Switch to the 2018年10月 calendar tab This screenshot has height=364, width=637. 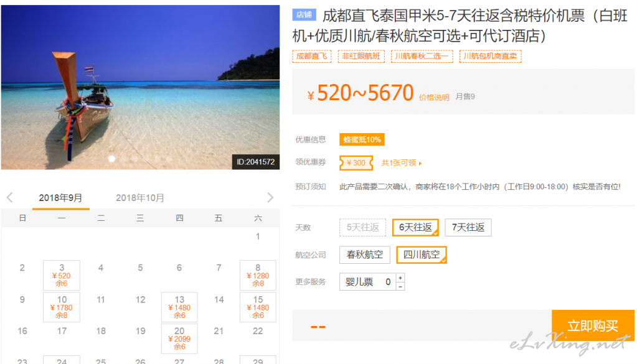[139, 198]
